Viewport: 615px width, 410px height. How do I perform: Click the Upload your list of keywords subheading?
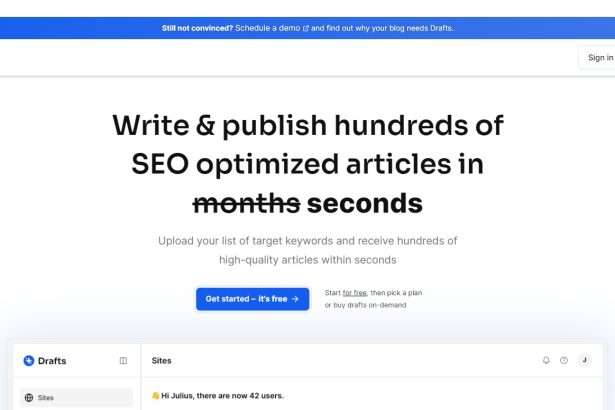[308, 250]
